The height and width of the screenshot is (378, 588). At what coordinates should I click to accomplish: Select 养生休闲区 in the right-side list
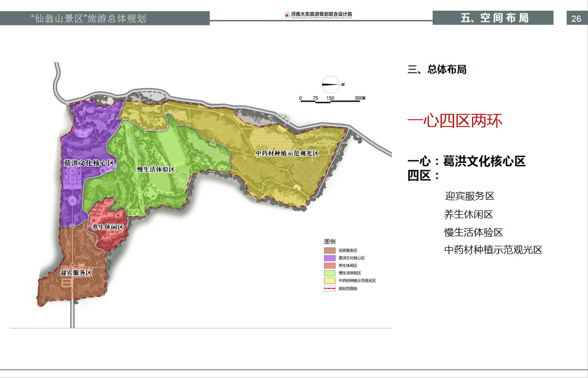pyautogui.click(x=469, y=214)
